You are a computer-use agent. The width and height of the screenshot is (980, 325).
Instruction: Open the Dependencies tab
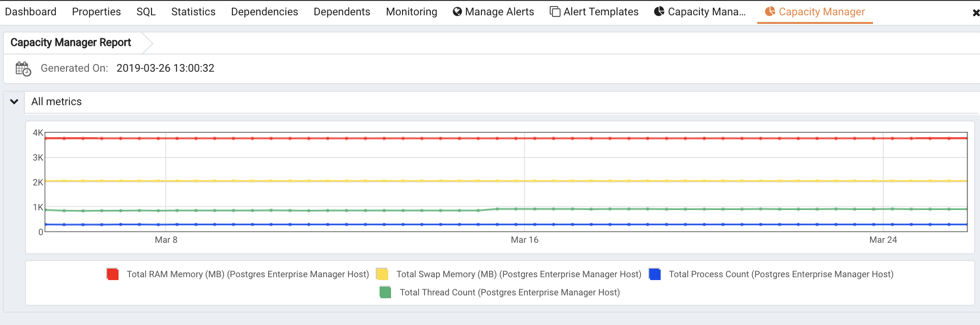[x=264, y=11]
